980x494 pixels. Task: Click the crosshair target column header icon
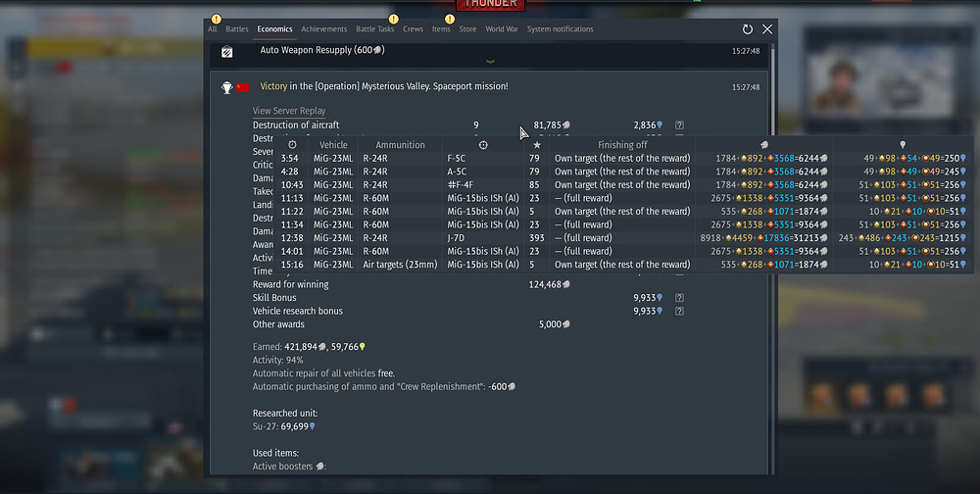482,145
